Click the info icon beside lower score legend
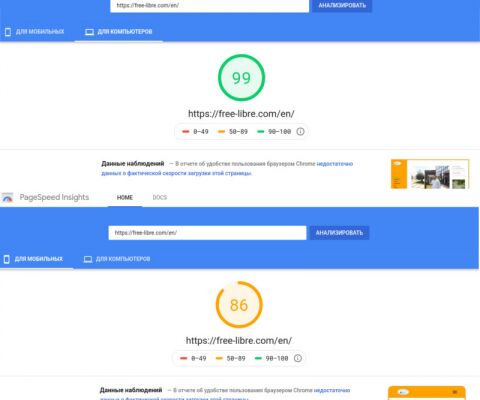The image size is (480, 400). 298,358
